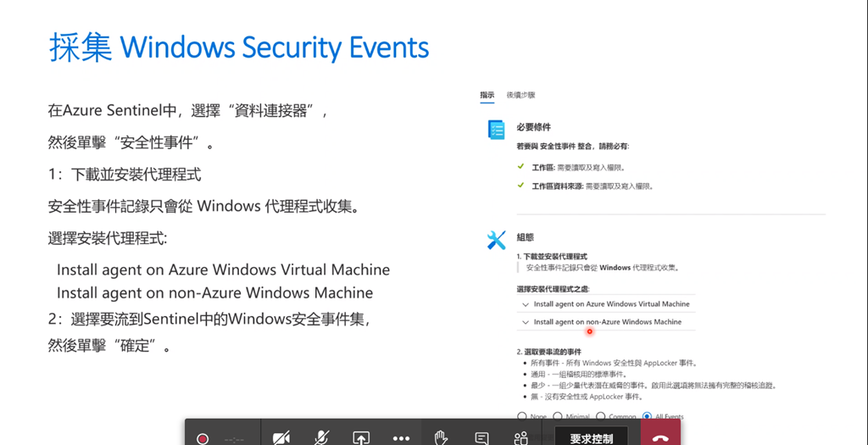Click the 組態 wrench tools icon
This screenshot has width=868, height=445.
(x=496, y=240)
